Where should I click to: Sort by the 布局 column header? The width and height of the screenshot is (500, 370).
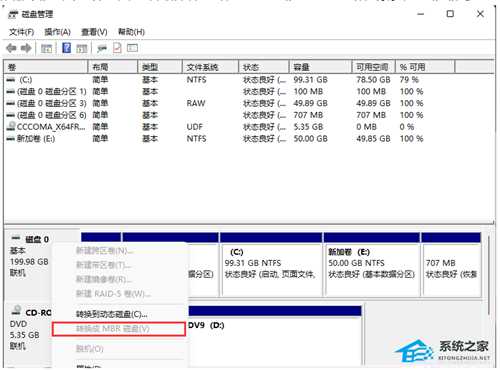click(113, 67)
